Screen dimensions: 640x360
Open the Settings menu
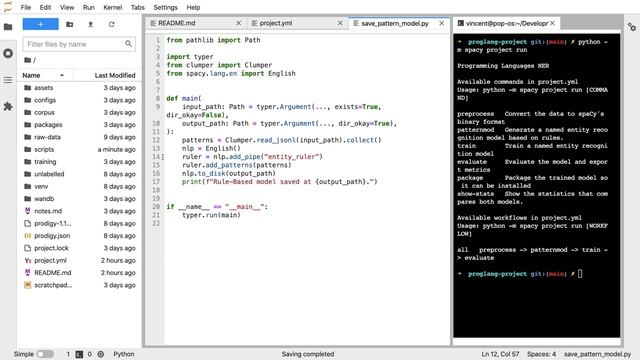click(x=165, y=7)
